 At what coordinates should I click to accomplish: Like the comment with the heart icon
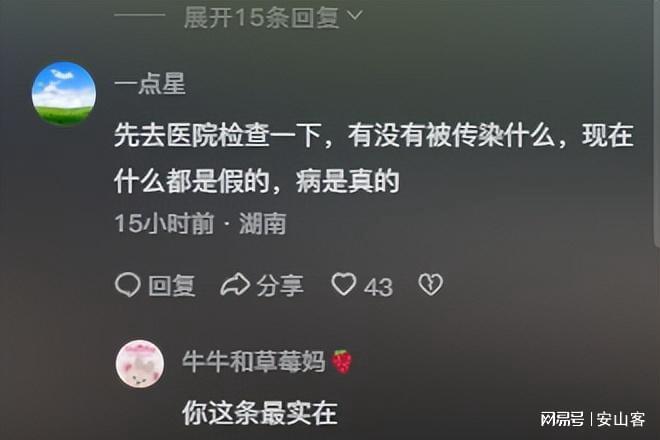click(x=344, y=284)
